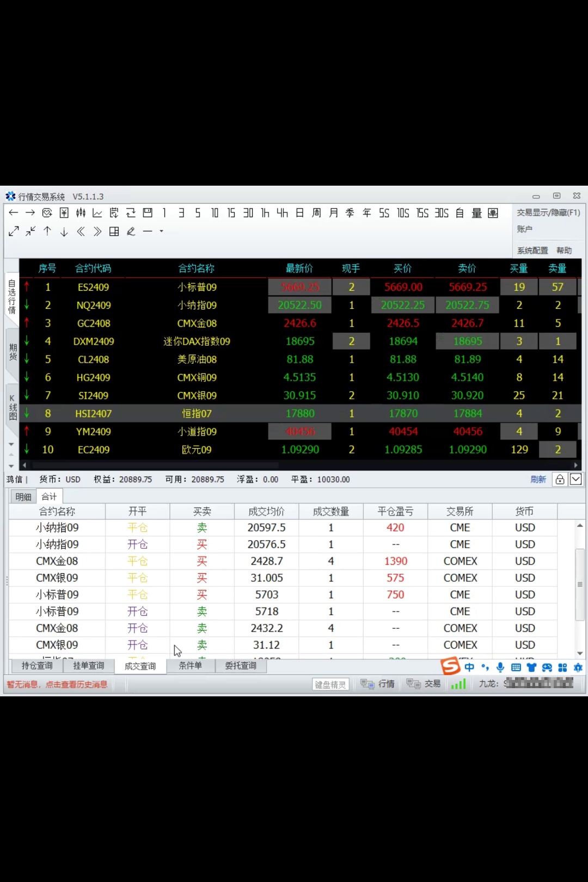Click the shrink diagonal arrows icon
The width and height of the screenshot is (588, 882).
click(30, 231)
